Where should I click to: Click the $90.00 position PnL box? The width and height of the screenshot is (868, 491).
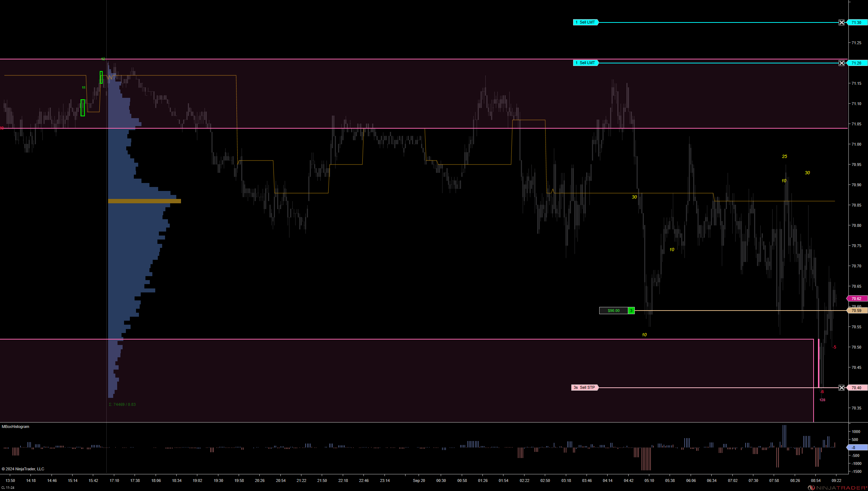coord(613,311)
